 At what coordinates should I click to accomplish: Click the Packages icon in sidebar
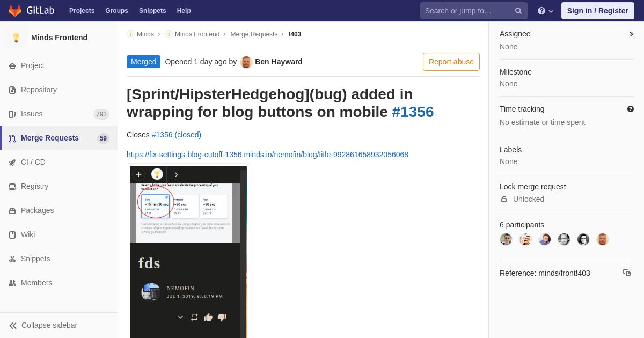coord(12,211)
